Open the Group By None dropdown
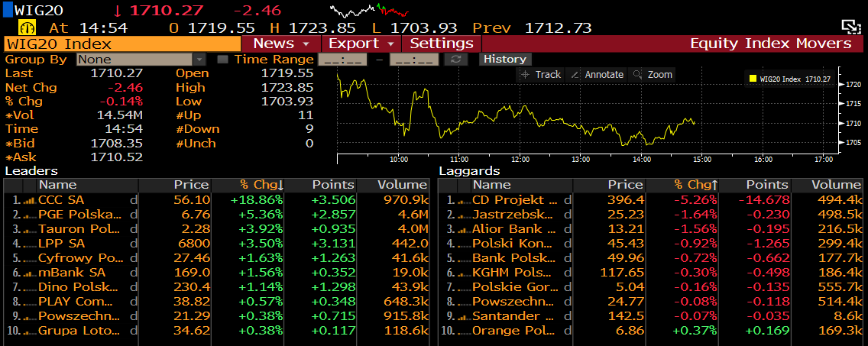The image size is (868, 346). click(141, 60)
